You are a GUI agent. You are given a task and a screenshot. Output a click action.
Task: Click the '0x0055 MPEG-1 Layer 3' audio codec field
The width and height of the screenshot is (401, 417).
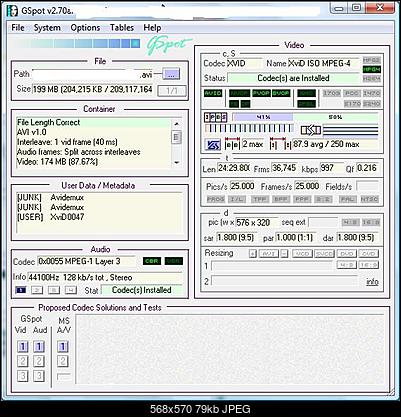point(86,261)
